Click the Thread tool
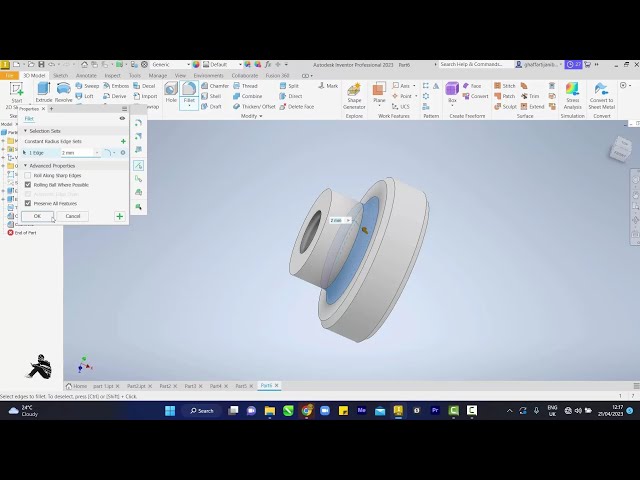Screen dimensions: 640x480 tap(245, 86)
